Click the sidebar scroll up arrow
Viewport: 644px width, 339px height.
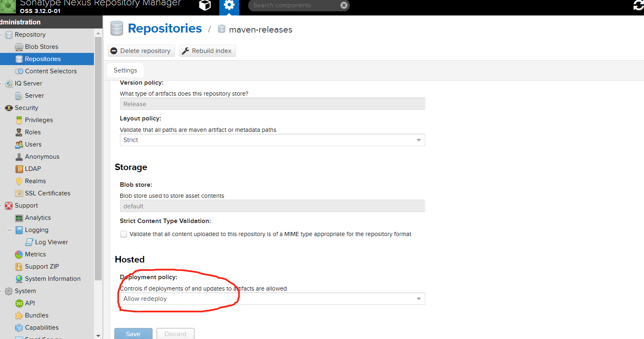pos(98,33)
